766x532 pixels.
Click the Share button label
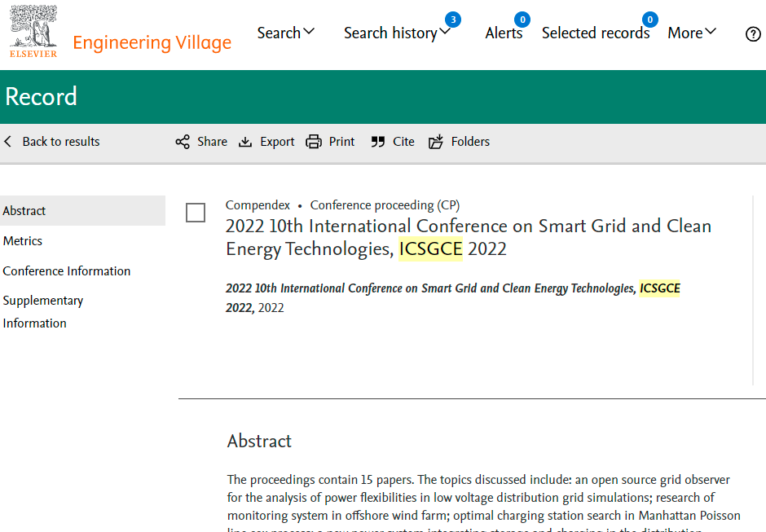point(212,142)
